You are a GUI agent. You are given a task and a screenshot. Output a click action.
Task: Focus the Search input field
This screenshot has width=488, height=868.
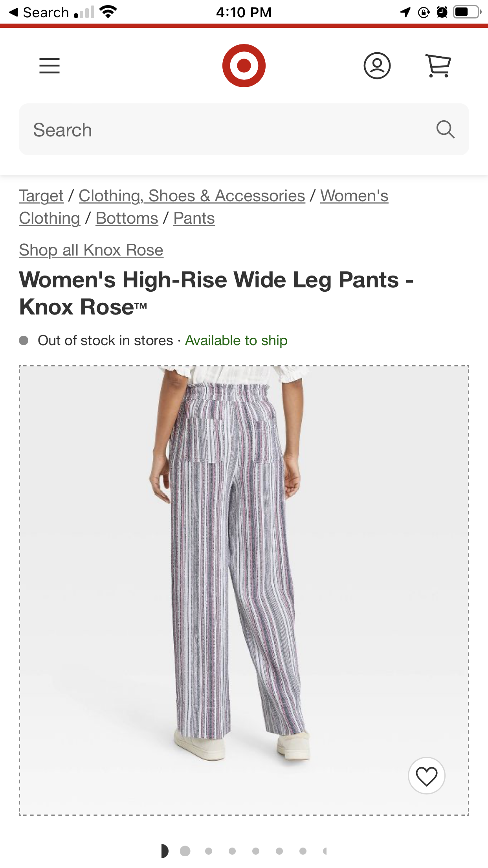point(244,129)
